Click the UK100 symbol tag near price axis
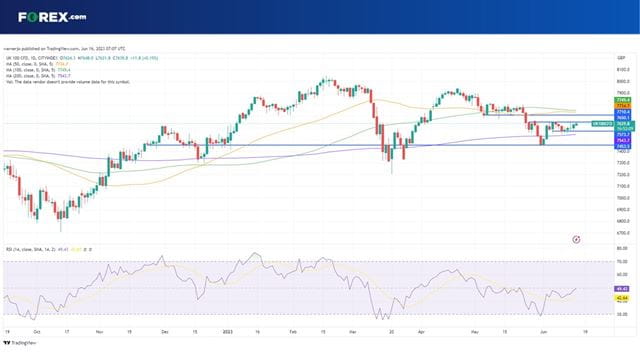 602,123
